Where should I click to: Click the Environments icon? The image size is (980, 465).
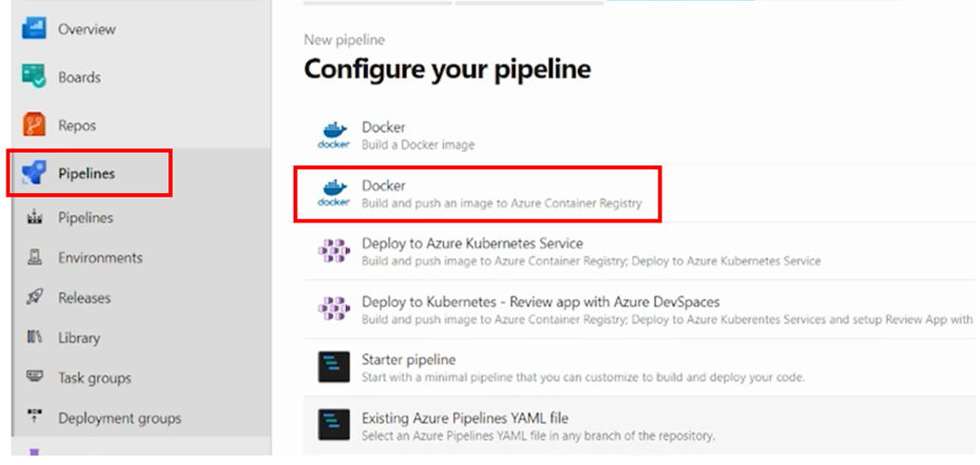click(x=34, y=258)
